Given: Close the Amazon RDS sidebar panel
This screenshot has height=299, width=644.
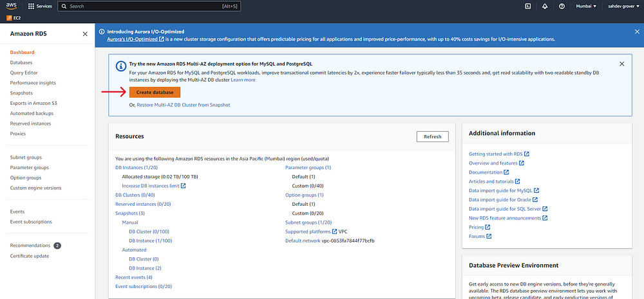Looking at the screenshot, I should coord(85,34).
